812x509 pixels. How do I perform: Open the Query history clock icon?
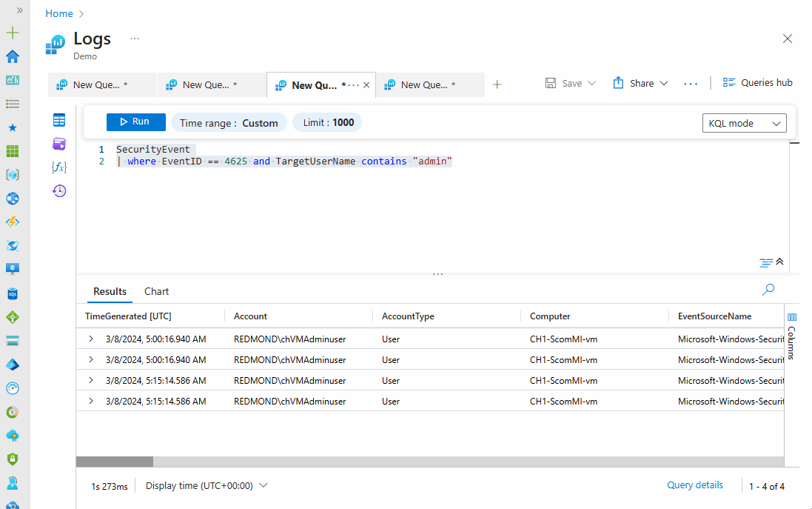59,190
